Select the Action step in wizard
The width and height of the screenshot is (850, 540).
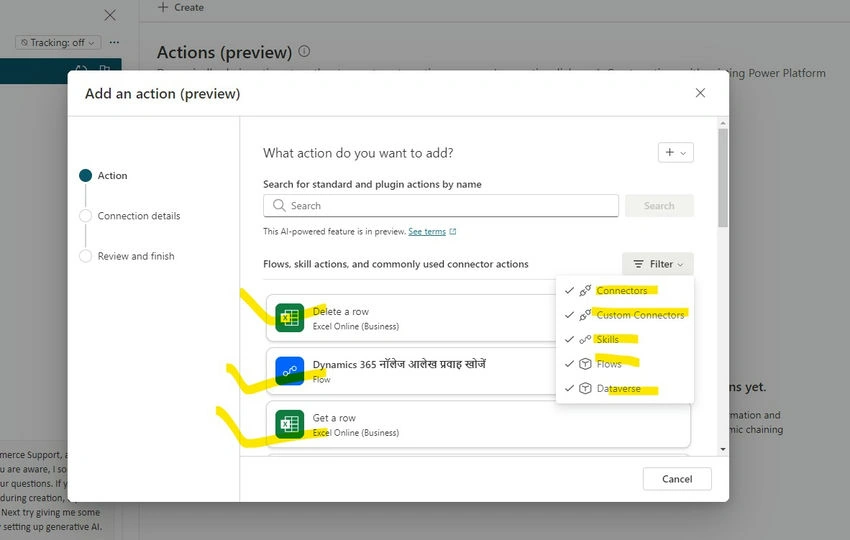pos(104,176)
